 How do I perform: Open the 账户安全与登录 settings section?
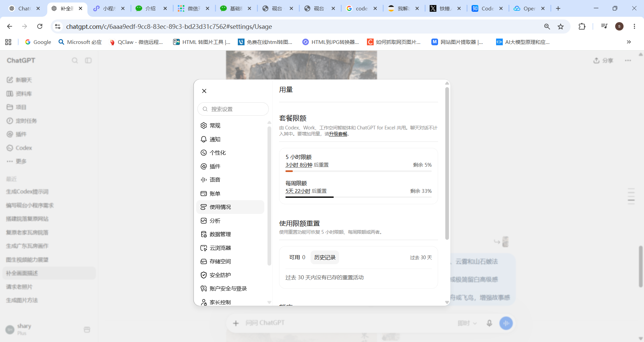[x=230, y=288]
